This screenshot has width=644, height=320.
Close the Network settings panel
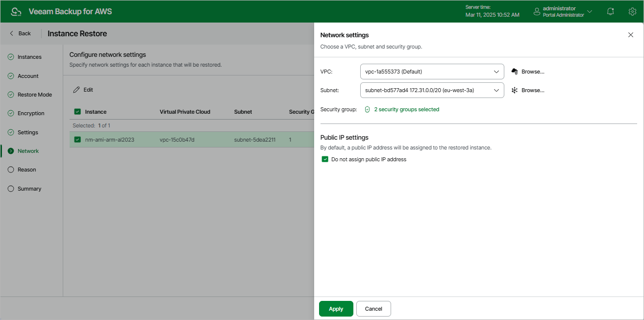(x=631, y=35)
